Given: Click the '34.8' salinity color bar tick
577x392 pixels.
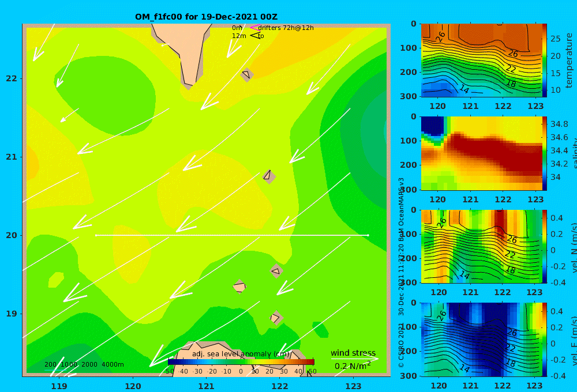Looking at the screenshot, I should coord(559,124).
